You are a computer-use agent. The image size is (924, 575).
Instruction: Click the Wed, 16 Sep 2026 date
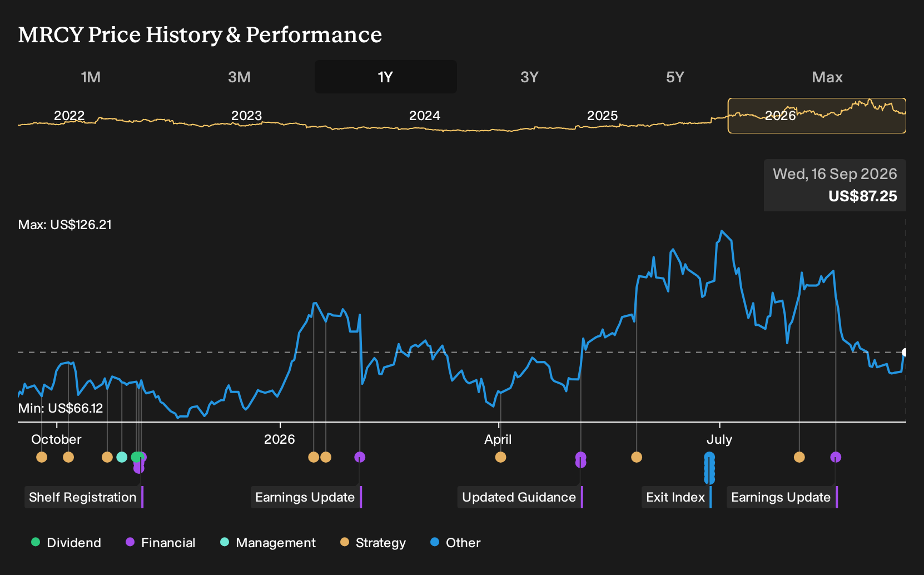(835, 174)
